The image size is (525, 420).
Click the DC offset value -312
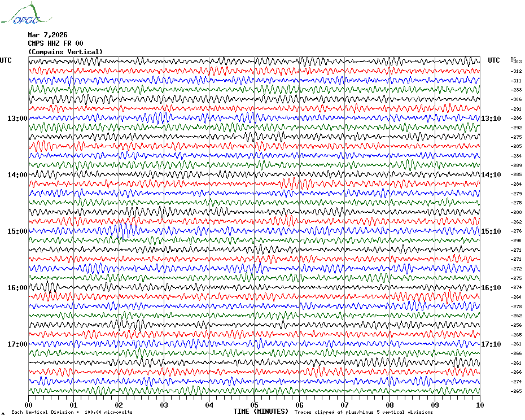pyautogui.click(x=517, y=71)
